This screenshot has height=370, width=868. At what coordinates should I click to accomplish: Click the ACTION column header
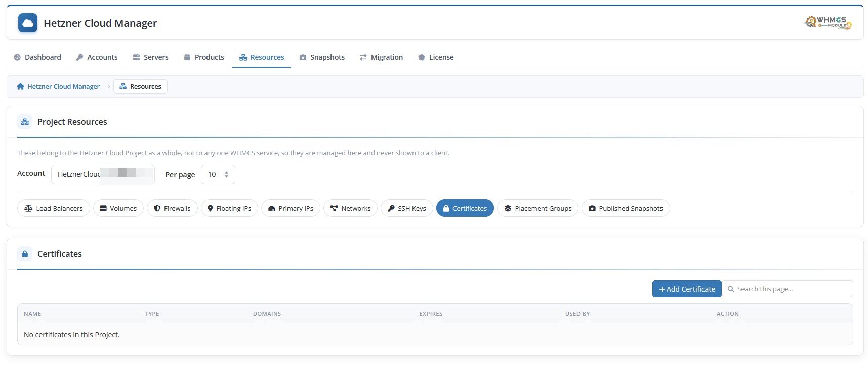pos(727,314)
